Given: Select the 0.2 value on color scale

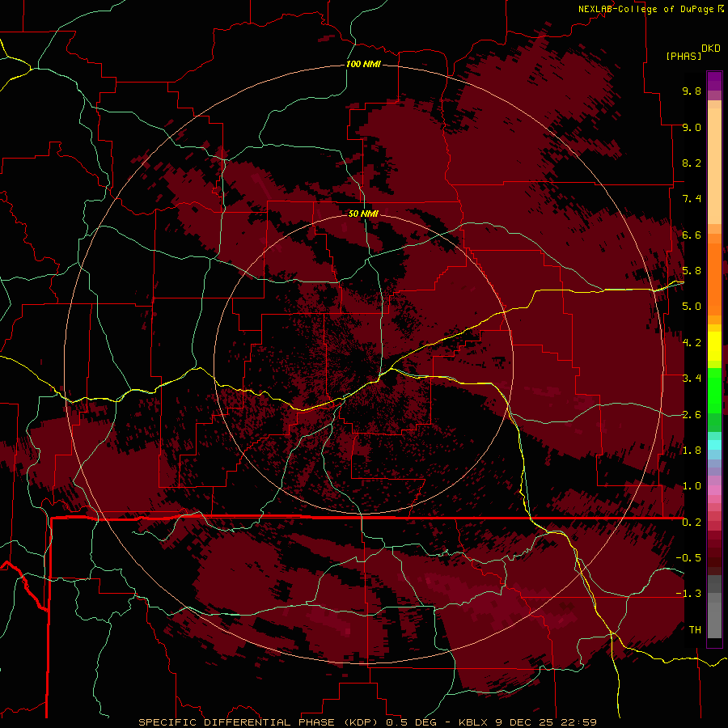Looking at the screenshot, I should (692, 523).
